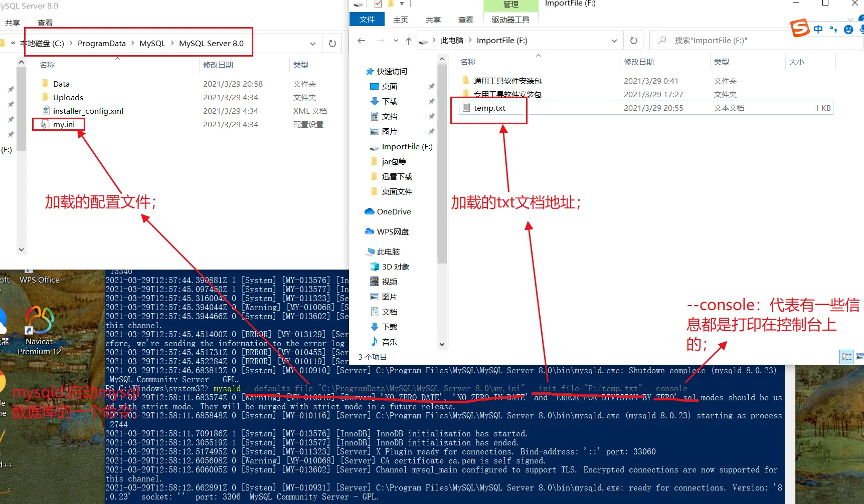
Task: Switch to 共享 tab in ImportFile window
Action: tap(433, 20)
